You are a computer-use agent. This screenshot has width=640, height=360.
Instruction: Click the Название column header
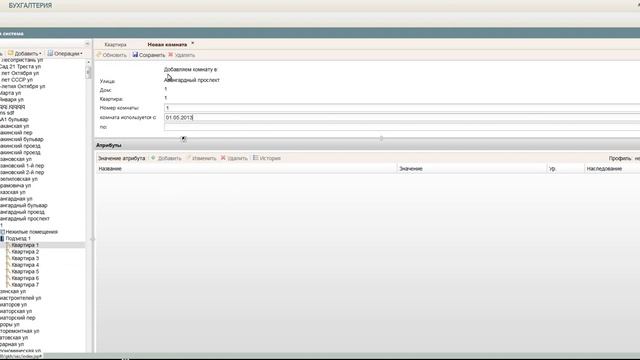pyautogui.click(x=247, y=169)
